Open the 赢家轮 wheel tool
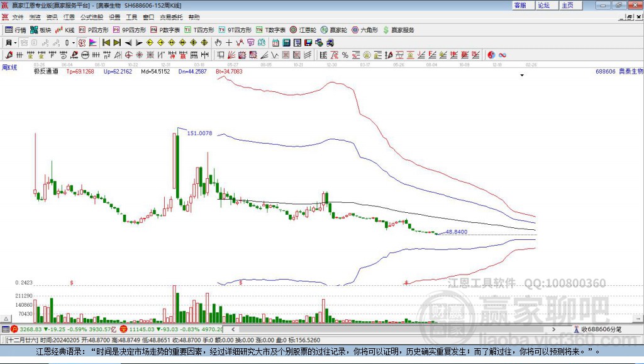Image resolution: width=644 pixels, height=364 pixels. (334, 30)
